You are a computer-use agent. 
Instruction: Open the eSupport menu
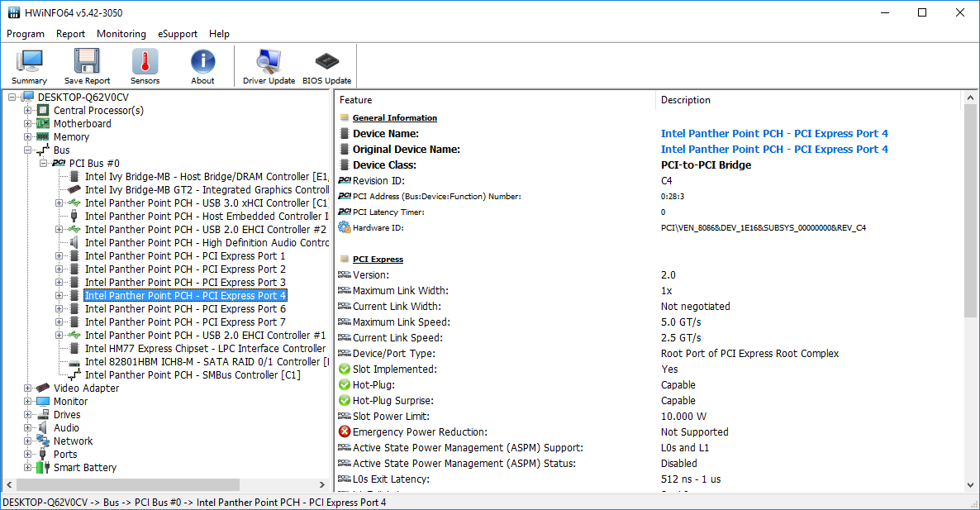[178, 34]
